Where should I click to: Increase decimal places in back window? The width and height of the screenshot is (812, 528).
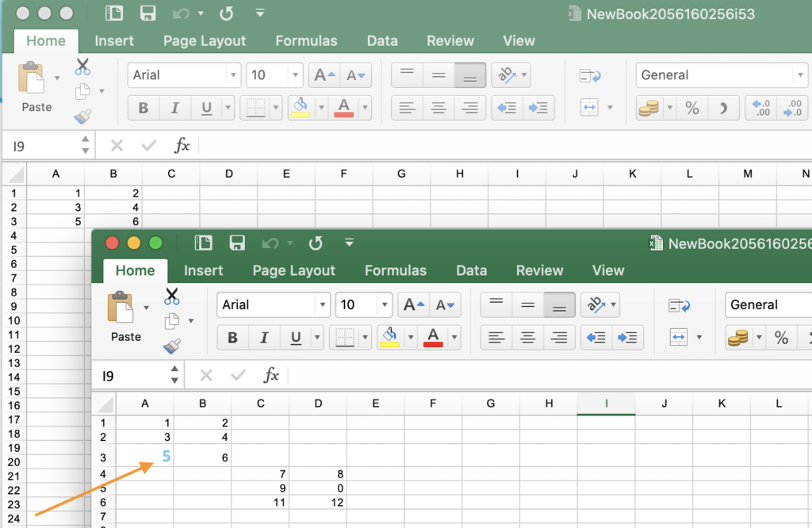coord(761,108)
